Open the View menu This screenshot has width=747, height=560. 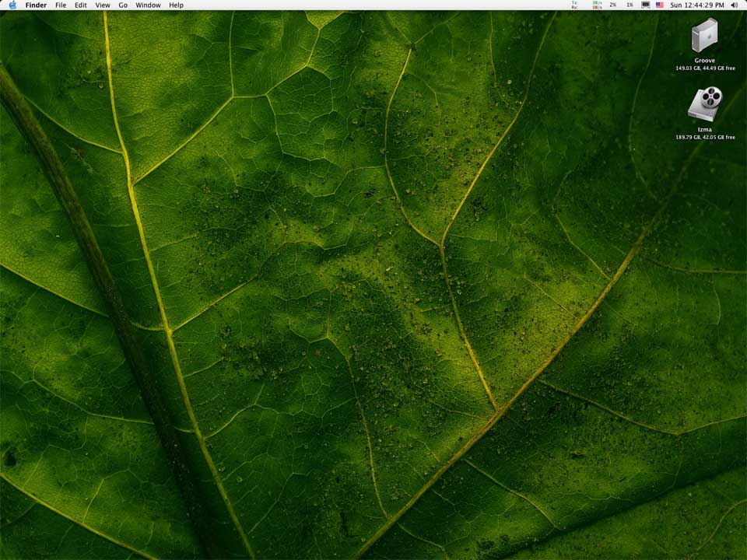[103, 5]
